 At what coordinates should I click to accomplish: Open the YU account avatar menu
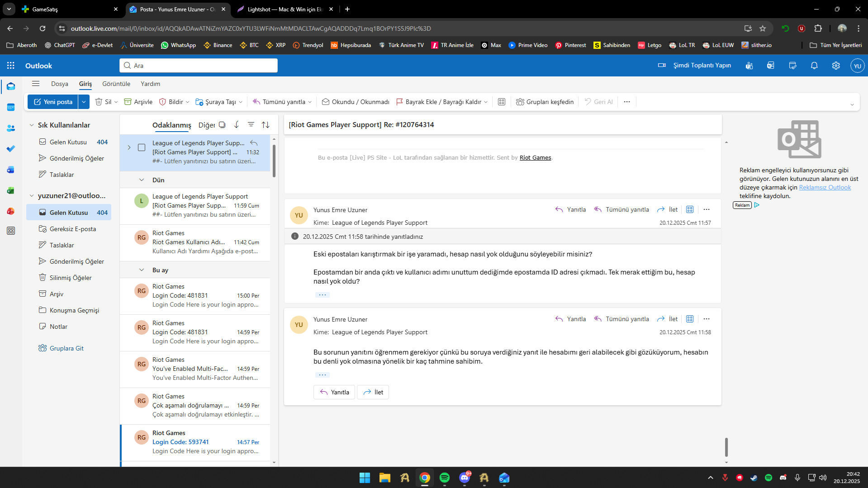coord(857,66)
